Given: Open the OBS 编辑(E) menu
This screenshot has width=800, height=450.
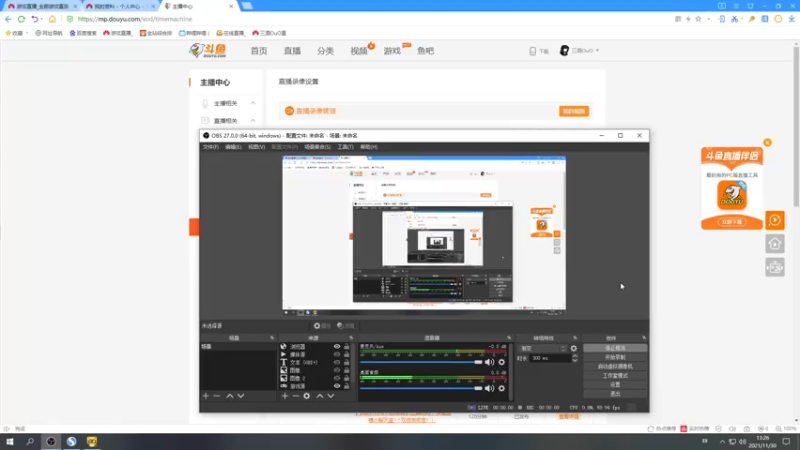Looking at the screenshot, I should coord(233,147).
